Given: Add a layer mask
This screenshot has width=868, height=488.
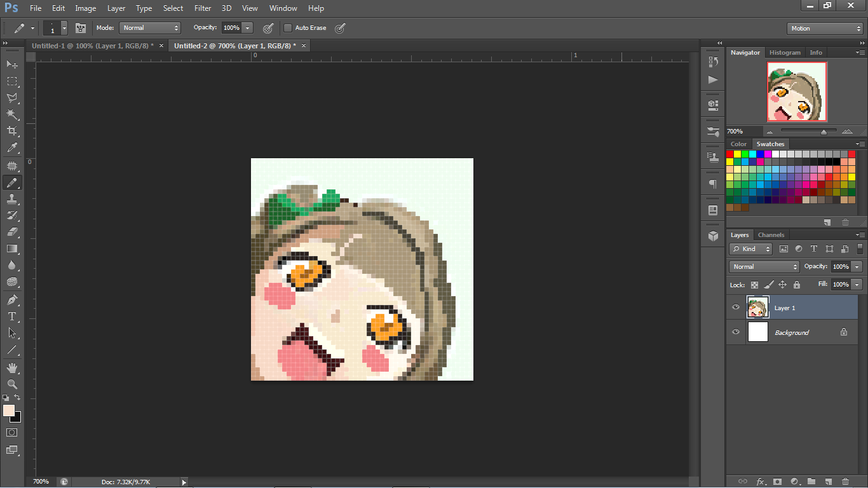Looking at the screenshot, I should [x=776, y=482].
